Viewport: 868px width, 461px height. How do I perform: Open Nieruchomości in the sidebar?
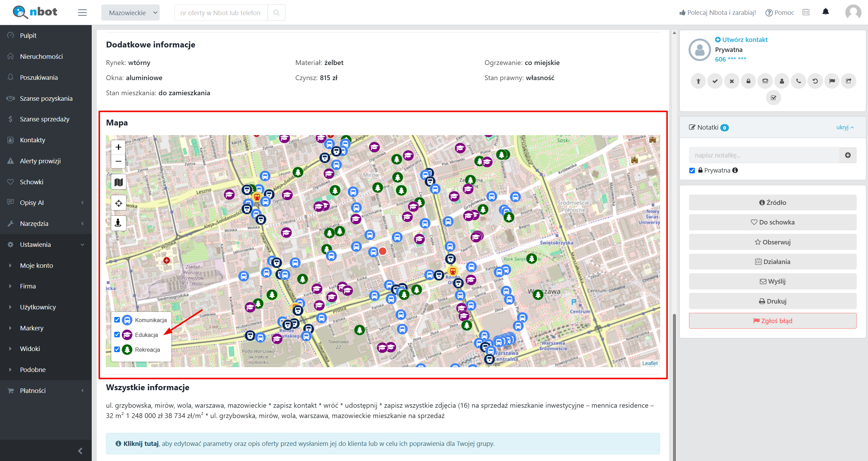46,56
